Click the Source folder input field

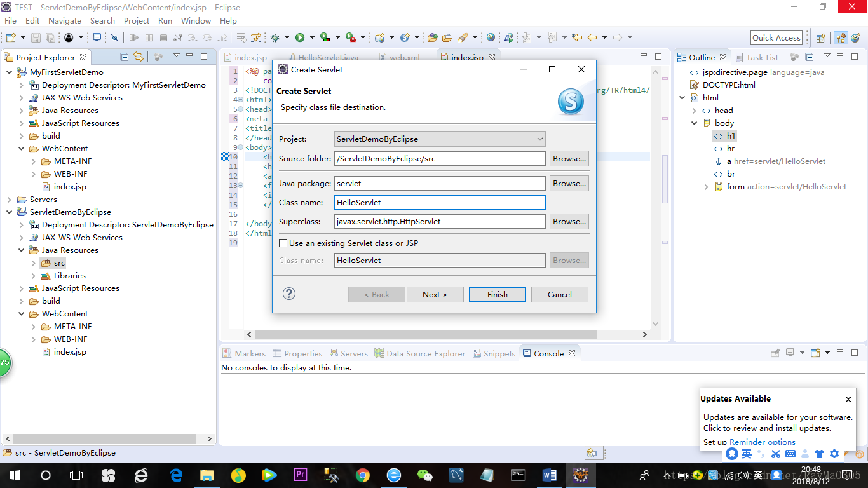tap(440, 158)
